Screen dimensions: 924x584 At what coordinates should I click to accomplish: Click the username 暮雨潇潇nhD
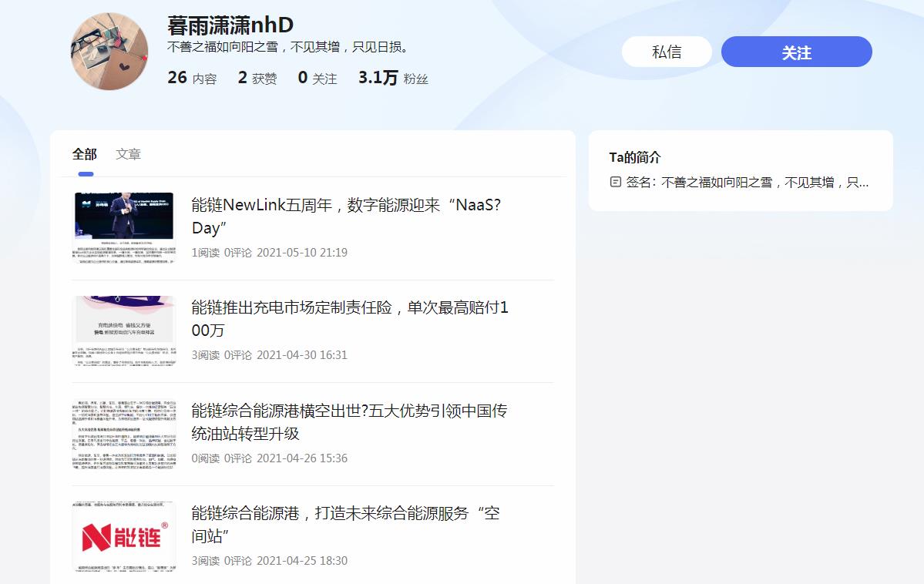[x=230, y=25]
